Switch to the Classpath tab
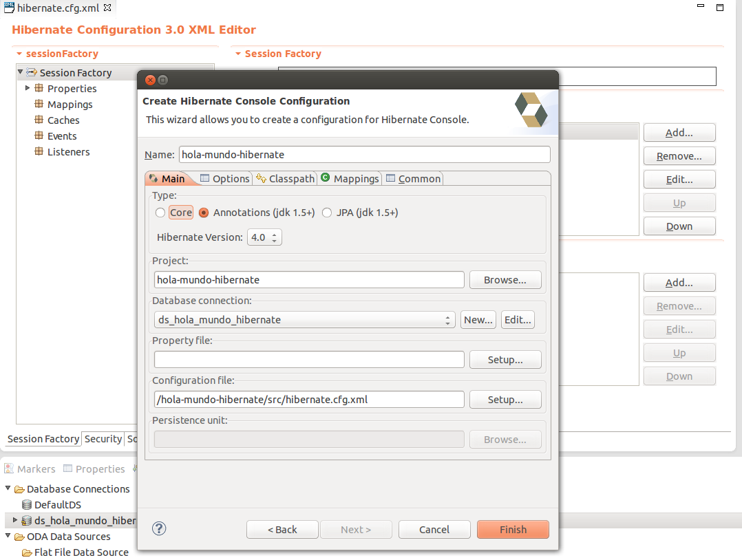Viewport: 742px width, 560px height. 286,178
